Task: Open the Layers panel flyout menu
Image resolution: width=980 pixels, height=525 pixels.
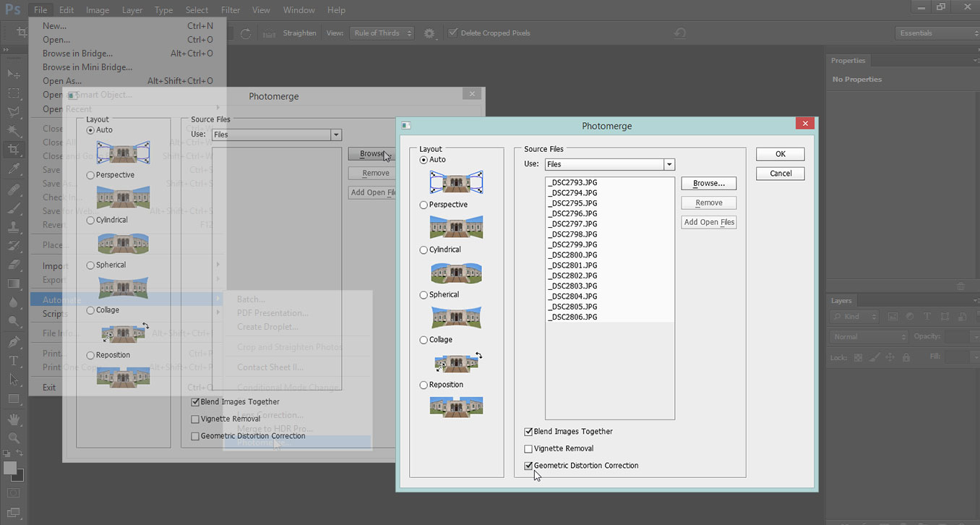Action: [x=975, y=301]
